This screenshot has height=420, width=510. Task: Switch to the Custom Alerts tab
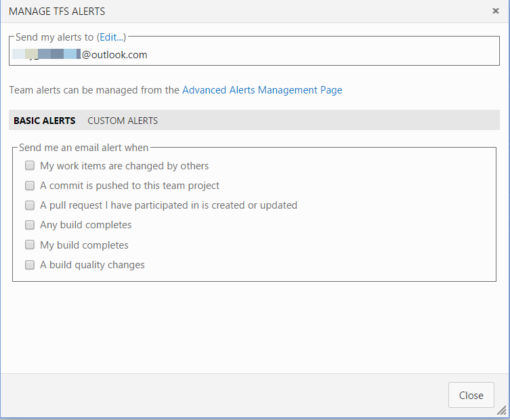[x=123, y=121]
